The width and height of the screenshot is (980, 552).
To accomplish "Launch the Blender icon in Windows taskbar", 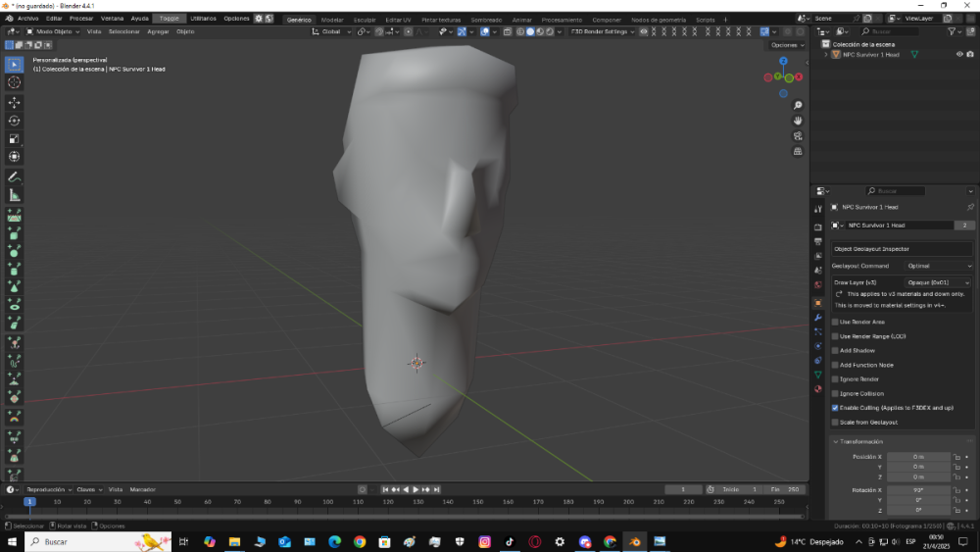I will tap(635, 541).
